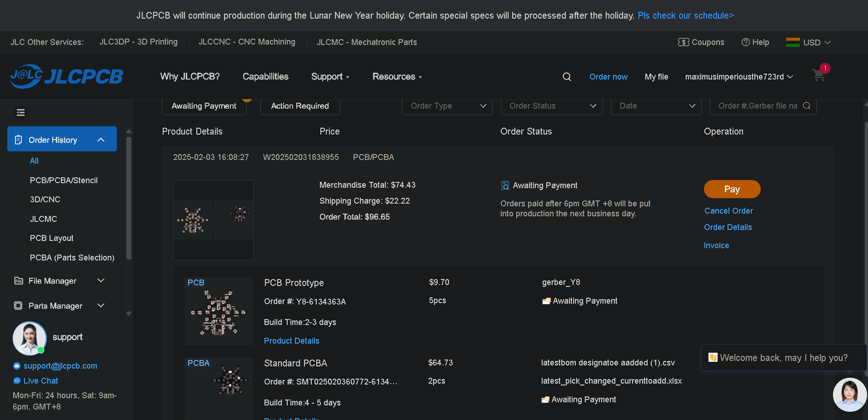Click search icon in order number field
Viewport: 868px width, 420px height.
pos(807,106)
